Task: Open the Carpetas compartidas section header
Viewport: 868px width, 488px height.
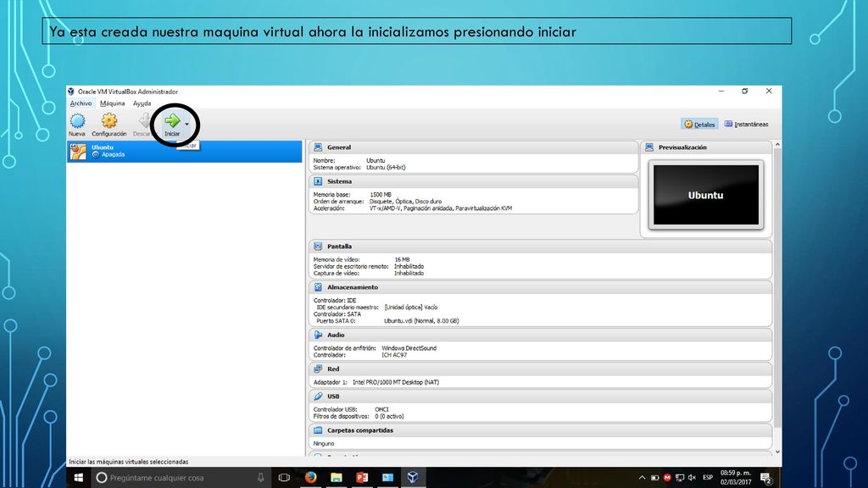Action: point(540,430)
